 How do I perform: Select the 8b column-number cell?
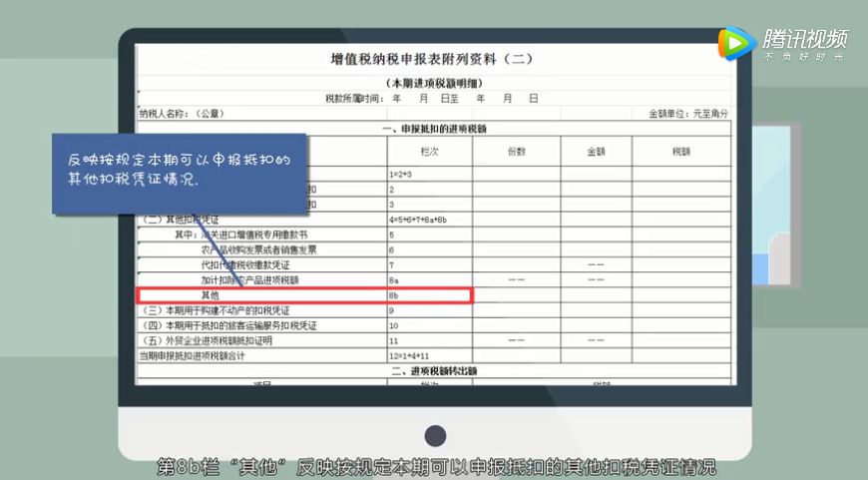[430, 295]
